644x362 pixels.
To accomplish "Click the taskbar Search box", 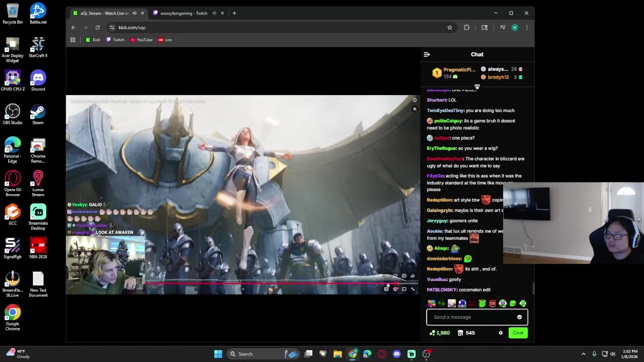I will (x=263, y=354).
